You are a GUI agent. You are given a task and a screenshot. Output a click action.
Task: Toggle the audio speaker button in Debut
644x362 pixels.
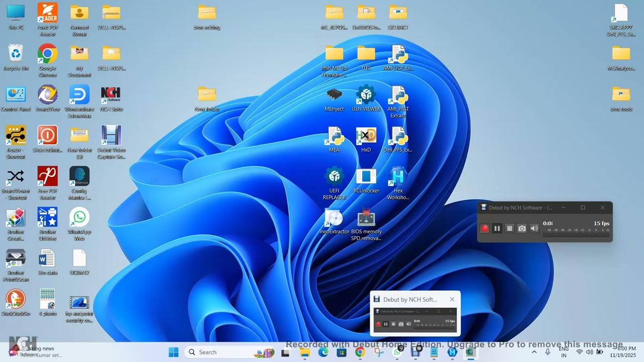click(x=534, y=228)
